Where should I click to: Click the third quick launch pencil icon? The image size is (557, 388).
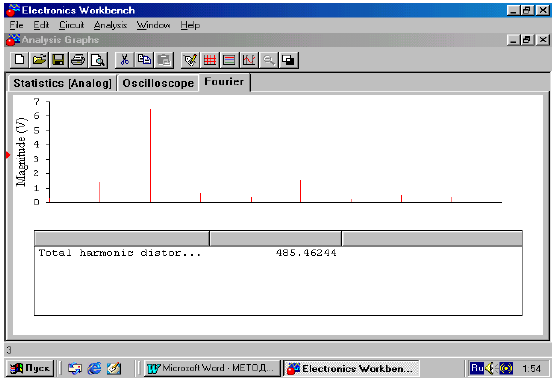[114, 368]
